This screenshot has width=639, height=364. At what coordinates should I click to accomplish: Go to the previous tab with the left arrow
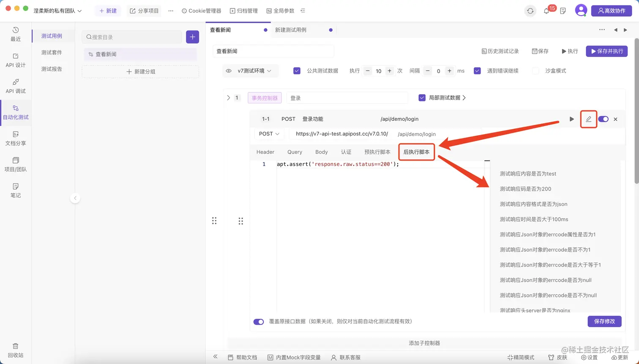point(615,30)
